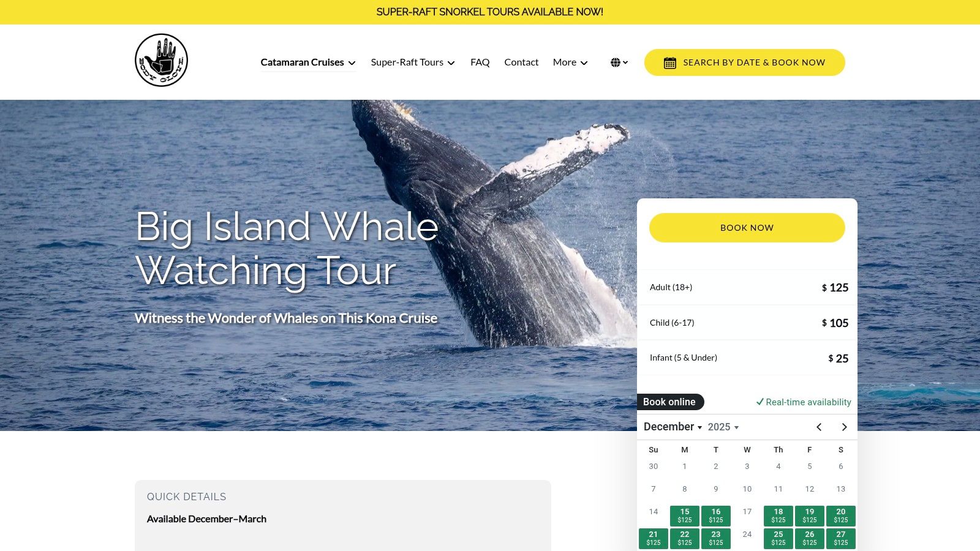Choose December 23 on calendar

(x=716, y=539)
